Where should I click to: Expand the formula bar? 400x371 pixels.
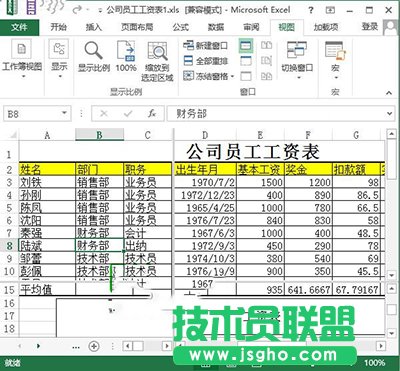pos(390,114)
